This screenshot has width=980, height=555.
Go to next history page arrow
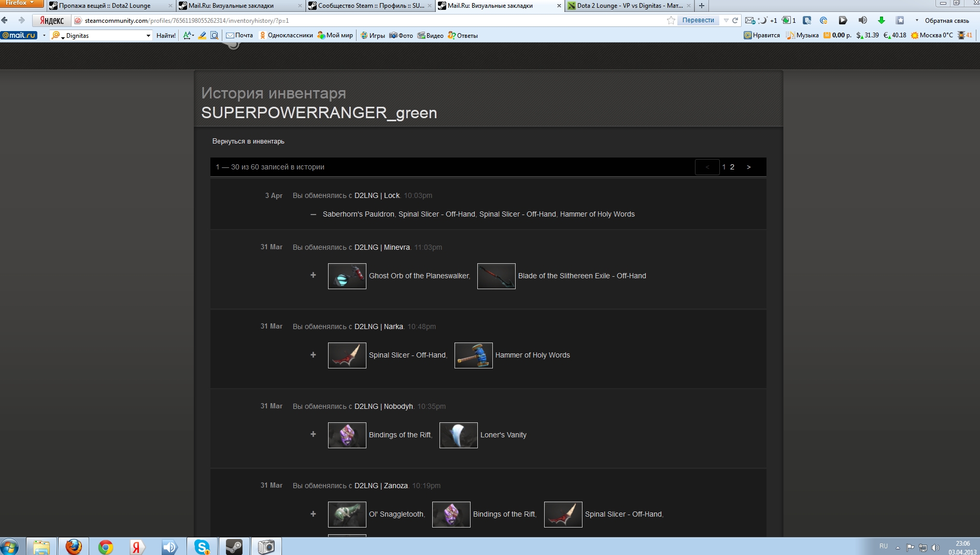point(748,167)
